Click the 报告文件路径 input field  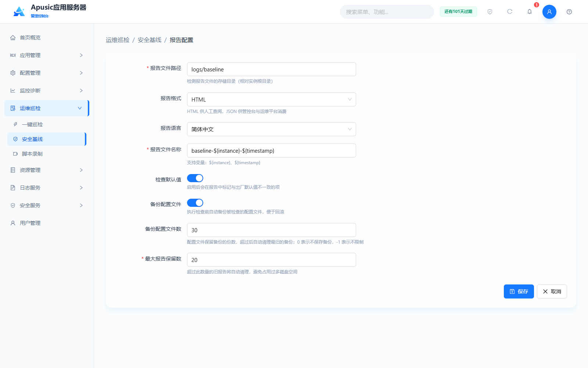272,69
